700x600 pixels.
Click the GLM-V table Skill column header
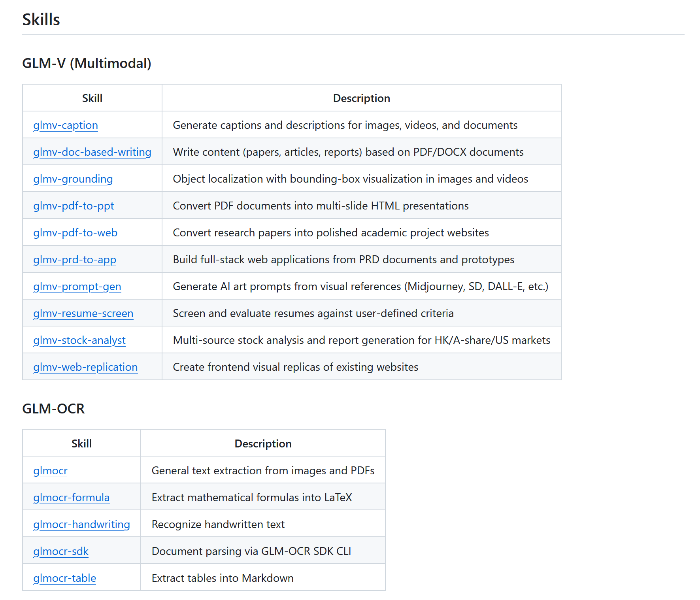(x=92, y=98)
